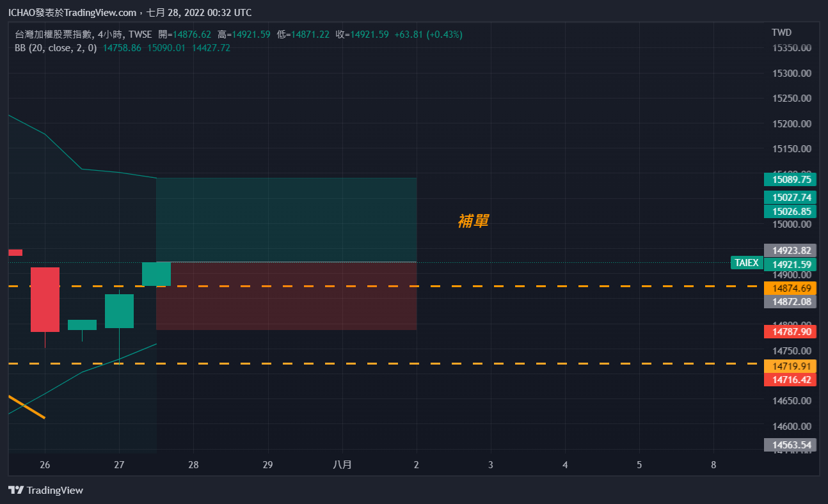Click the 收=14921.59 close value in header
Screen dimensions: 828x504
coord(362,35)
